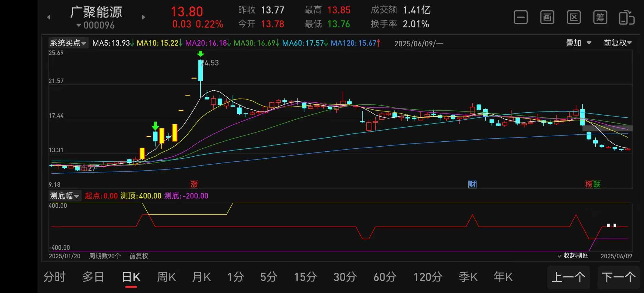Open the 区 range statistics icon

(574, 18)
